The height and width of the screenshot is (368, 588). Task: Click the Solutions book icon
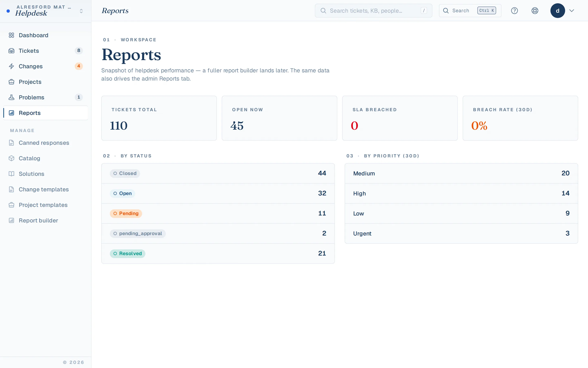point(11,174)
